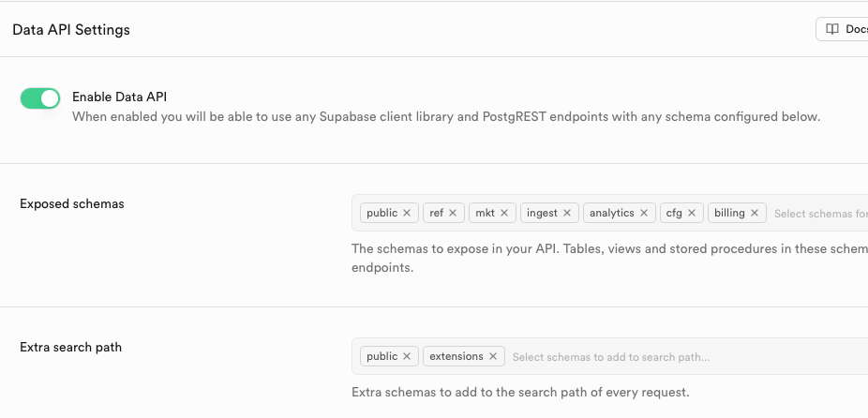Screen dimensions: 868x418
Task: Toggle the Enable Data API switch
Action: 40,97
